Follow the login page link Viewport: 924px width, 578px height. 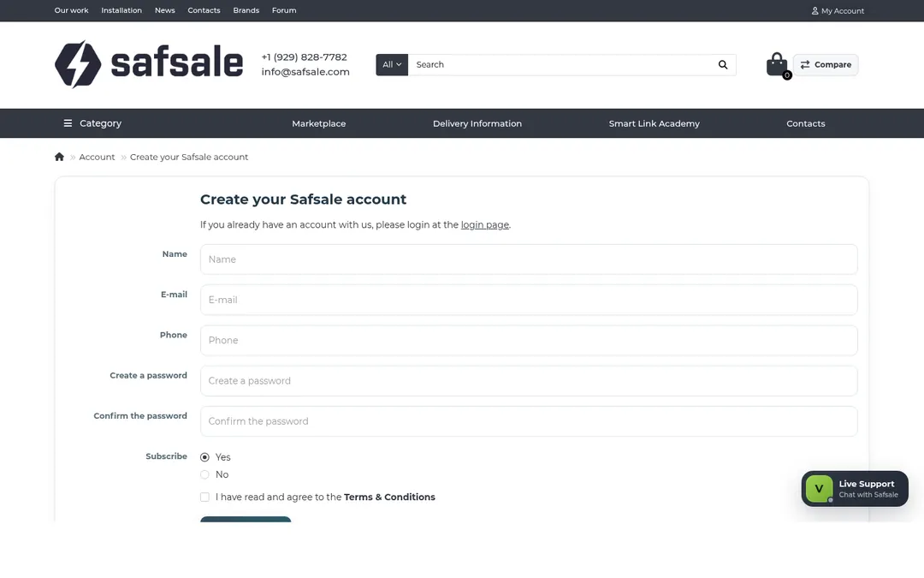coord(485,224)
